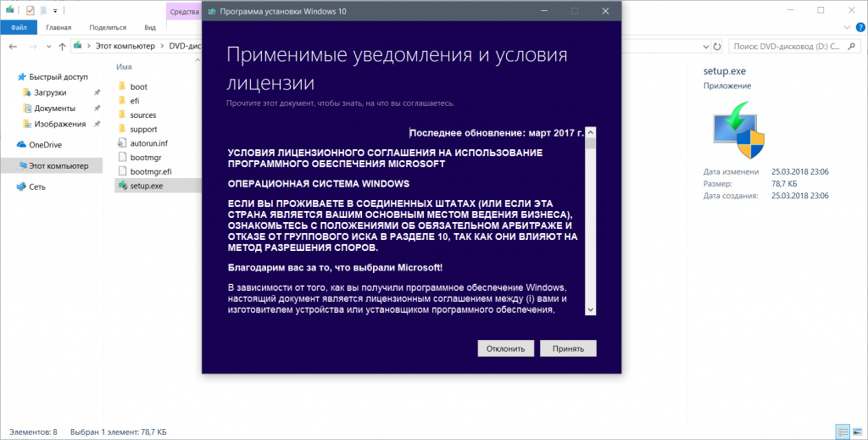Viewport: 868px width, 440px height.
Task: Go back using the Explorer back arrow
Action: [x=14, y=47]
